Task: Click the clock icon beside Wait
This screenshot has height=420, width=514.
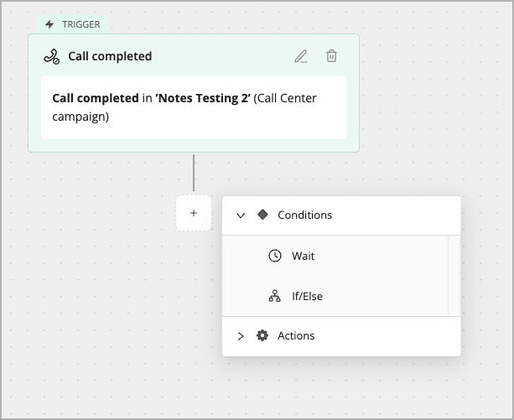Action: click(x=275, y=256)
